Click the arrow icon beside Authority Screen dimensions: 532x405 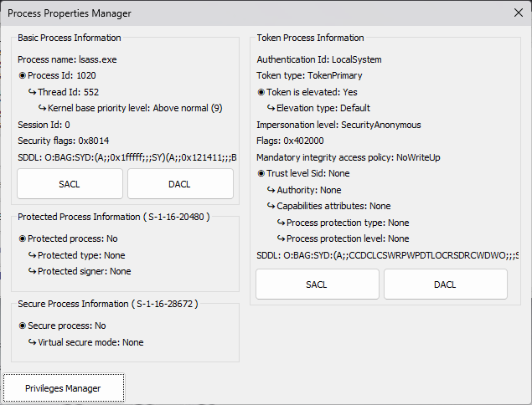(x=271, y=190)
